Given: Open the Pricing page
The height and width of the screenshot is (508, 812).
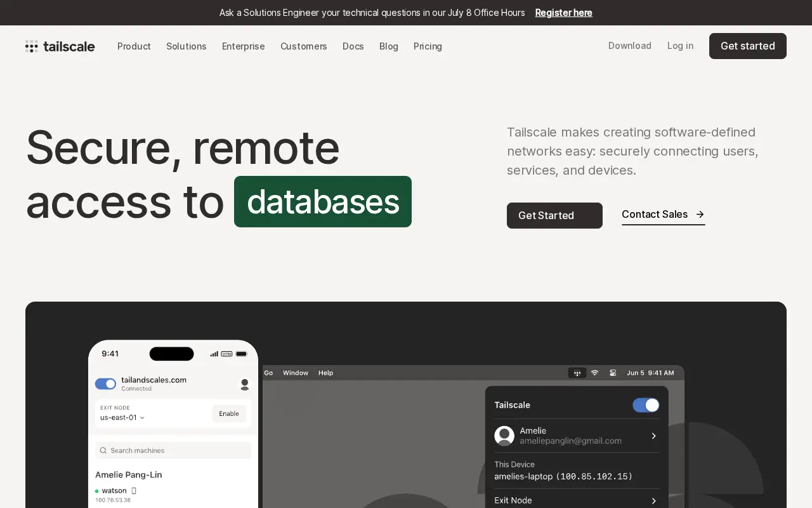Looking at the screenshot, I should (x=428, y=46).
